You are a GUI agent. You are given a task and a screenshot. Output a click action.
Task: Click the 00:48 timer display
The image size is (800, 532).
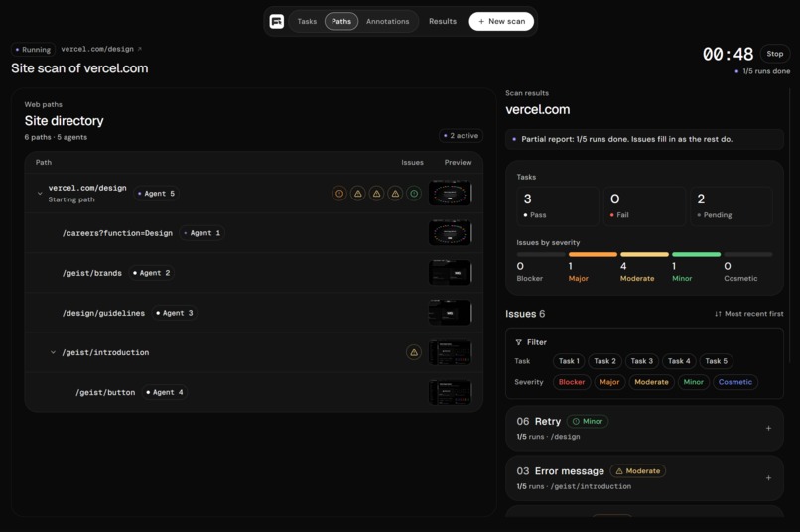tap(729, 54)
